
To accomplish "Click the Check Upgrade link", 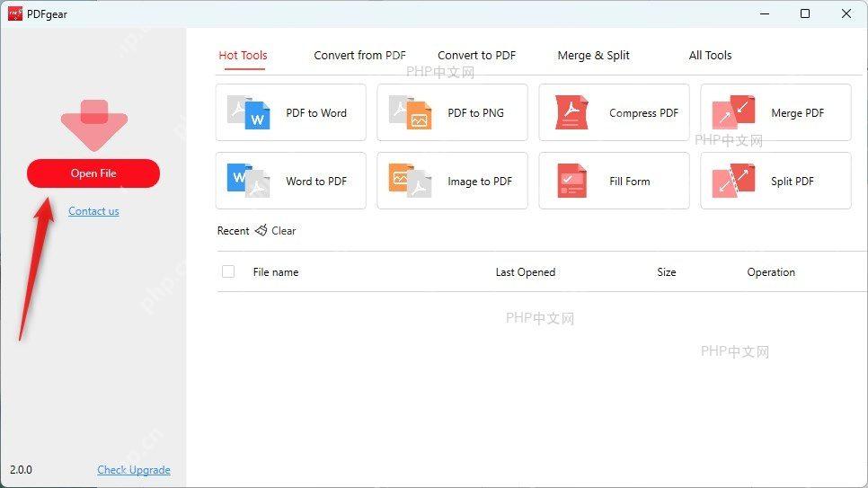I will pos(134,470).
